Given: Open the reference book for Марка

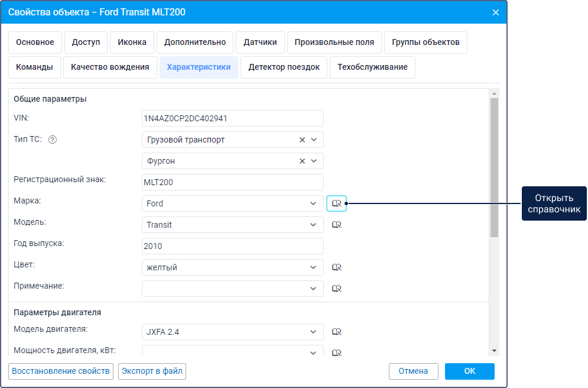Looking at the screenshot, I should point(336,203).
